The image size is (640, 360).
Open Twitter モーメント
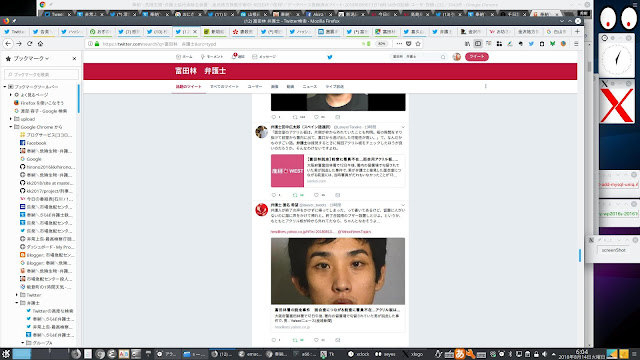pyautogui.click(x=211, y=57)
